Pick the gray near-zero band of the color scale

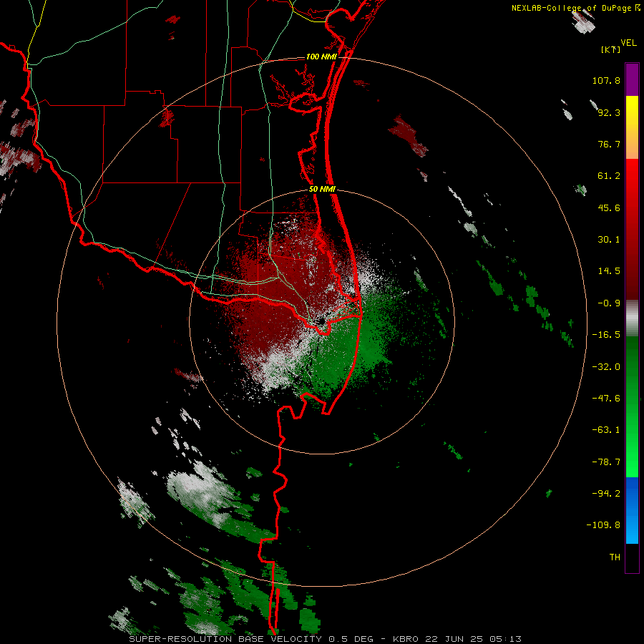pyautogui.click(x=632, y=318)
